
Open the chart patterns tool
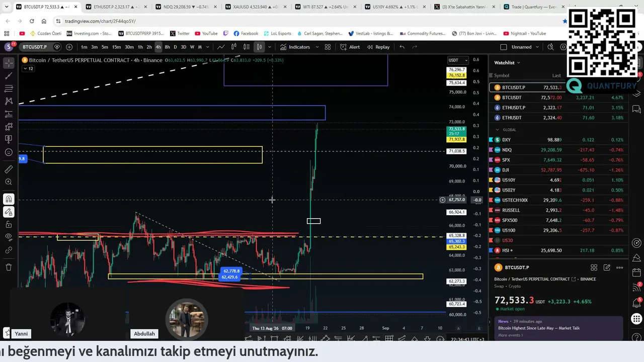click(9, 101)
